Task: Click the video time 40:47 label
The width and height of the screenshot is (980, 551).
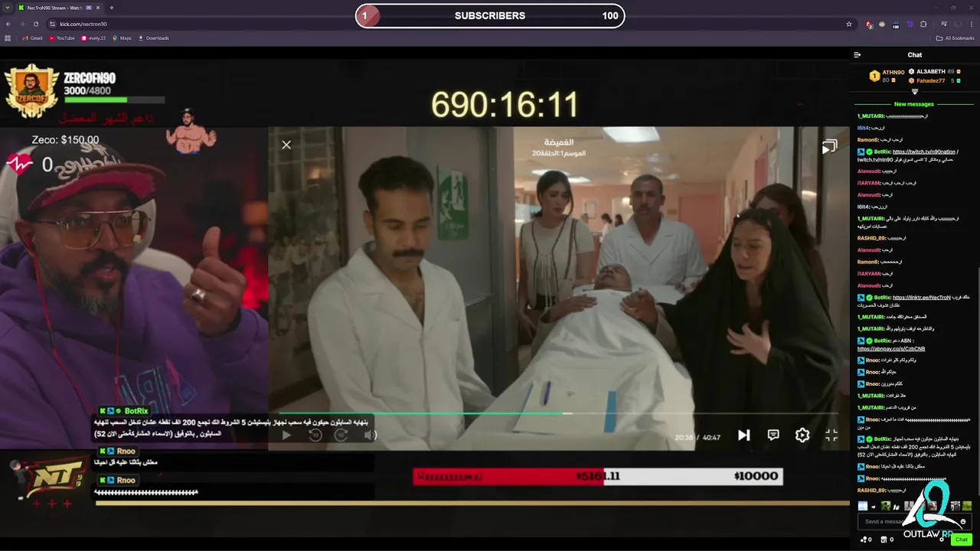Action: [711, 438]
